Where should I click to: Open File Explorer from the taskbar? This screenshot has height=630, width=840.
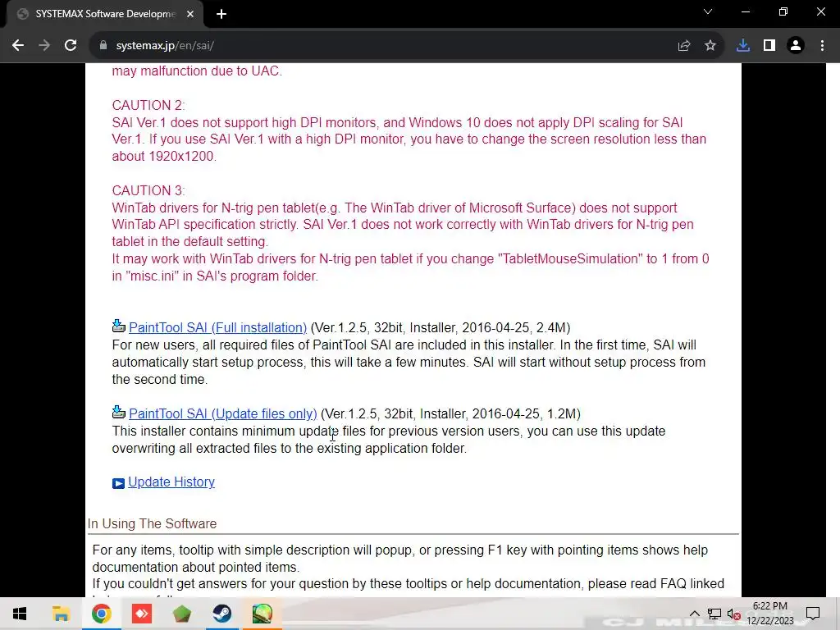coord(61,614)
